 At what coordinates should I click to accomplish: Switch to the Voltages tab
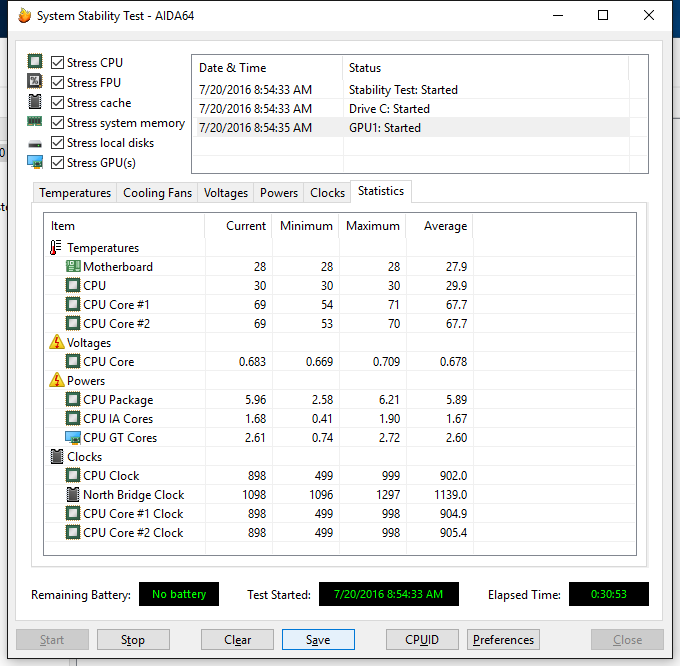226,193
